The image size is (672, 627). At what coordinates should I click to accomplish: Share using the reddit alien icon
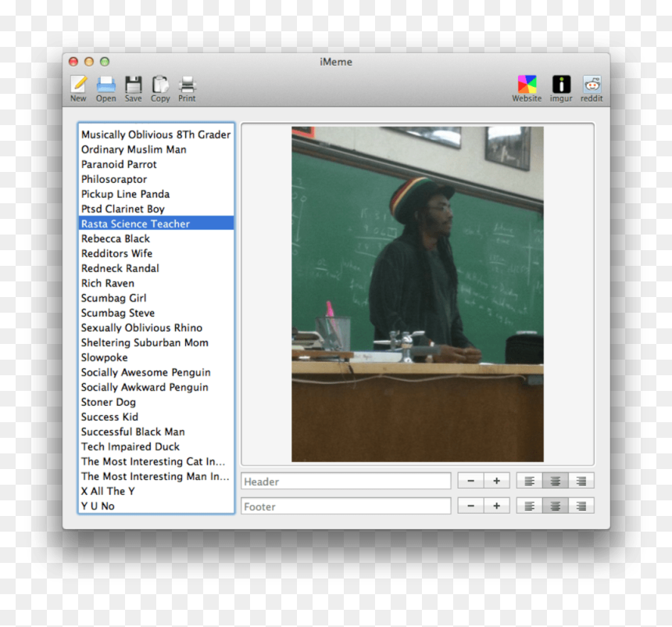pos(592,84)
